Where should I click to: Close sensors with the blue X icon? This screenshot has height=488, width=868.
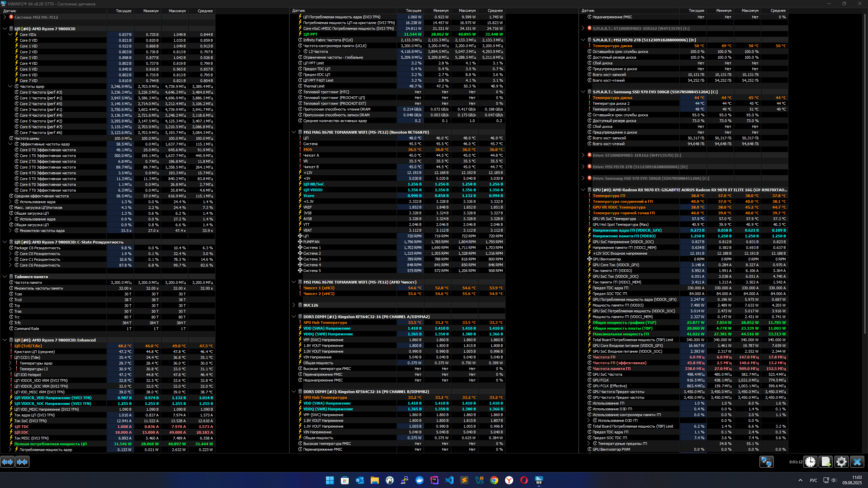[x=857, y=462]
